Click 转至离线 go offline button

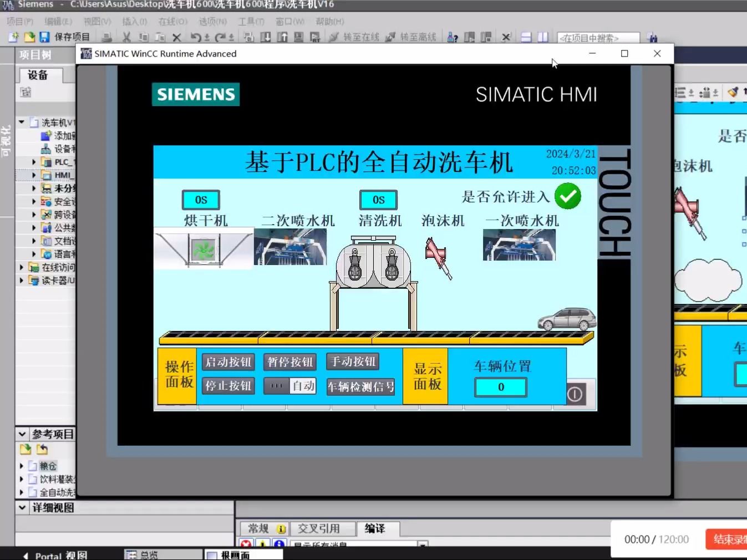click(x=411, y=37)
